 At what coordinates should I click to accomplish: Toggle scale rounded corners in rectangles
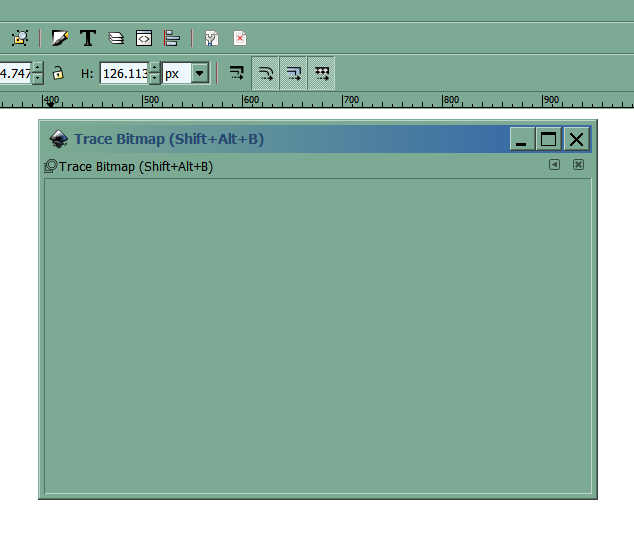point(265,73)
